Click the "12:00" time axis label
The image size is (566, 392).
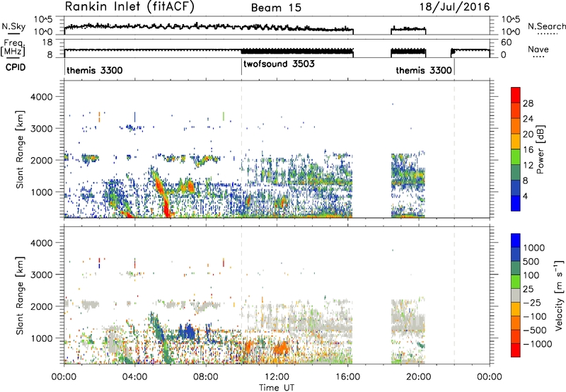[x=277, y=377]
